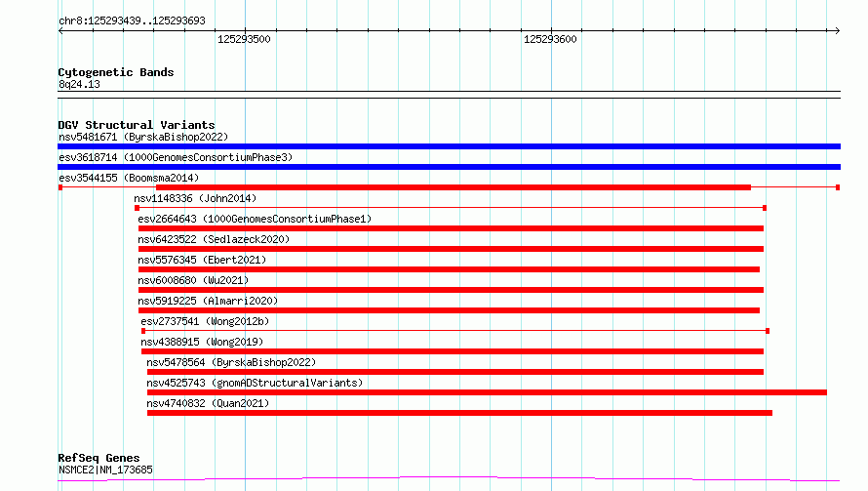Click the red bar of nsv6008680
Screen dimensions: 868x491
click(x=451, y=290)
